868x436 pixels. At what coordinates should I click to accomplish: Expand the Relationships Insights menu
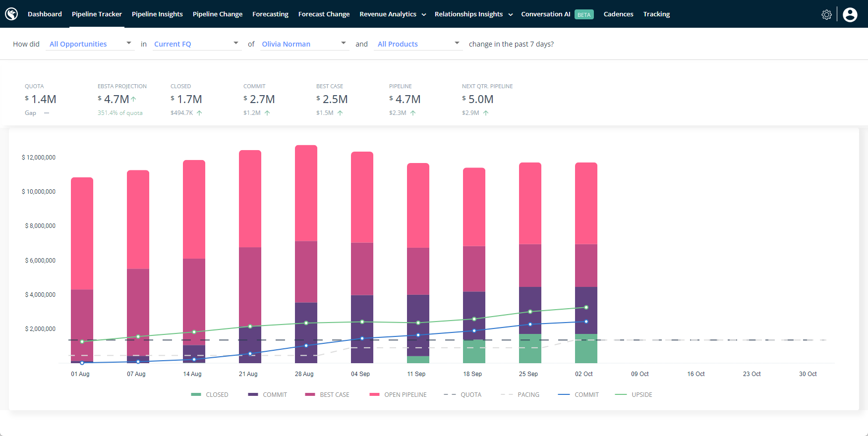(473, 14)
